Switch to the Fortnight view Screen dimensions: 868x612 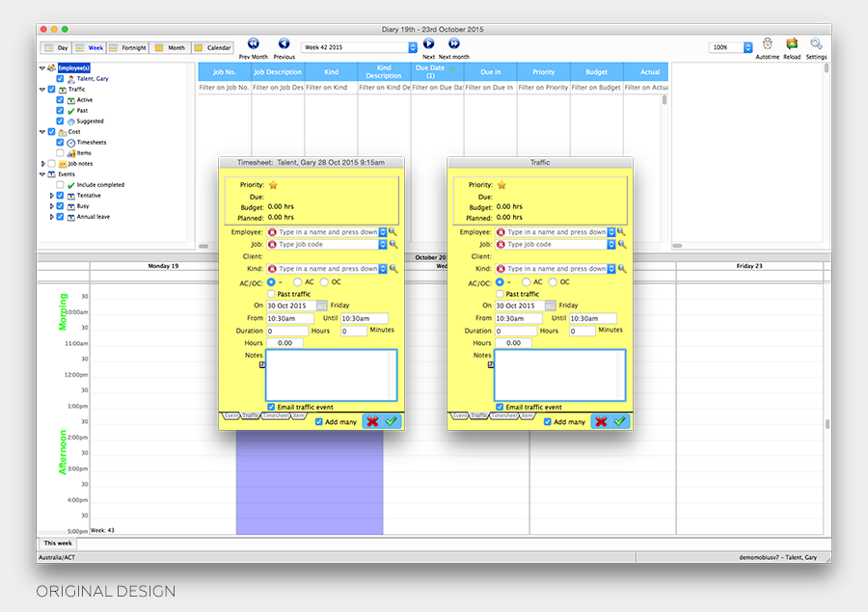pyautogui.click(x=127, y=47)
